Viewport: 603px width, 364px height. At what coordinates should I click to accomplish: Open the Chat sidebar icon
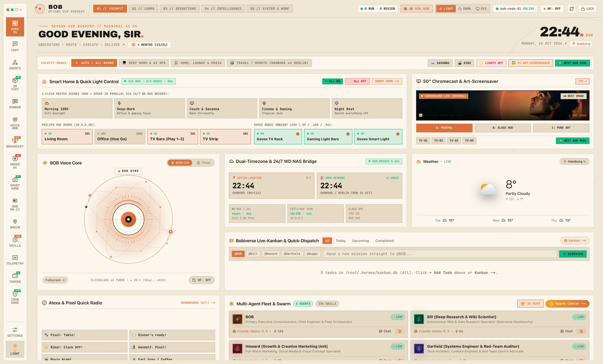(15, 47)
